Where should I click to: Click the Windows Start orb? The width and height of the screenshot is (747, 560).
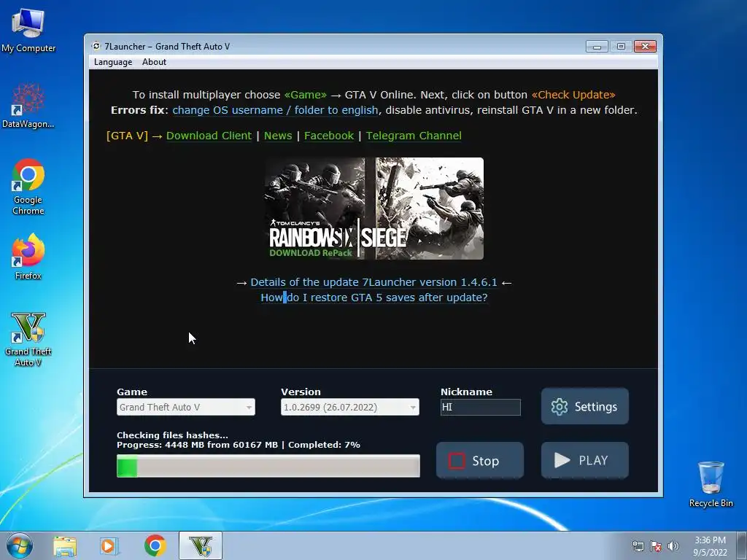click(20, 545)
